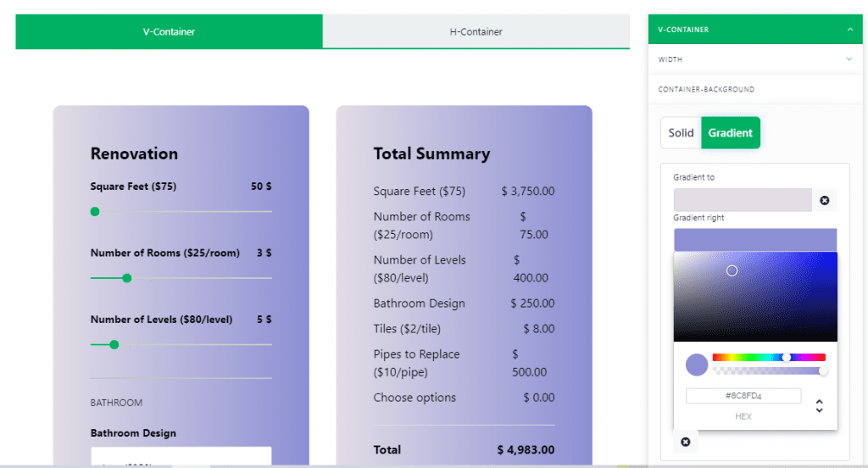
Task: Click the 'Gradient to' color swatch
Action: 743,200
